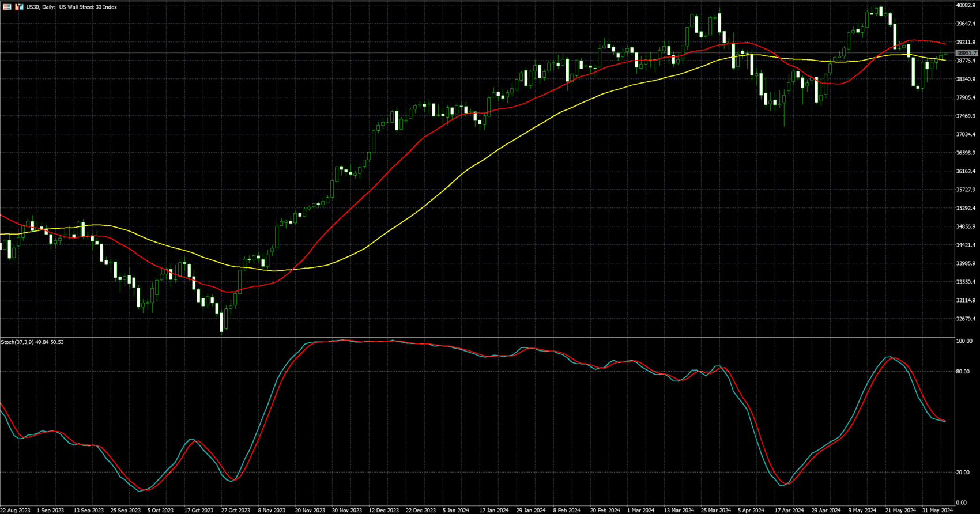Click the Stoch(37,3,9) indicator label
The image size is (980, 514).
(x=32, y=342)
